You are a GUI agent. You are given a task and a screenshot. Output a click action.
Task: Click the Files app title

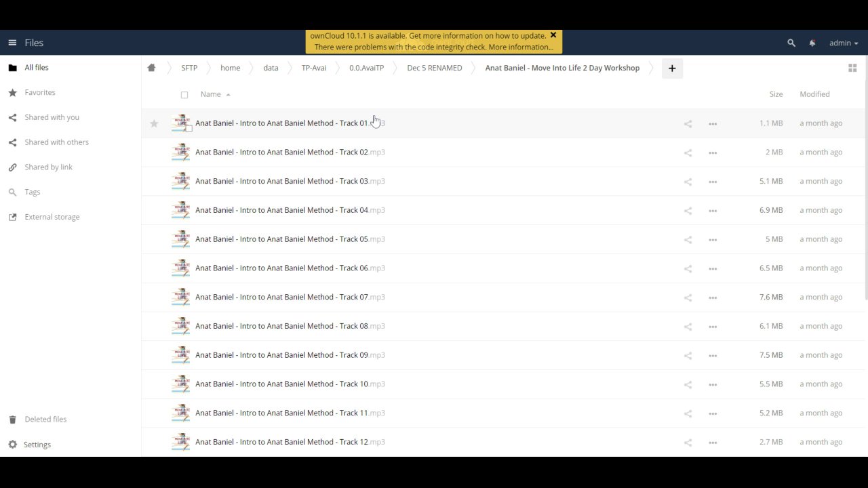(34, 43)
